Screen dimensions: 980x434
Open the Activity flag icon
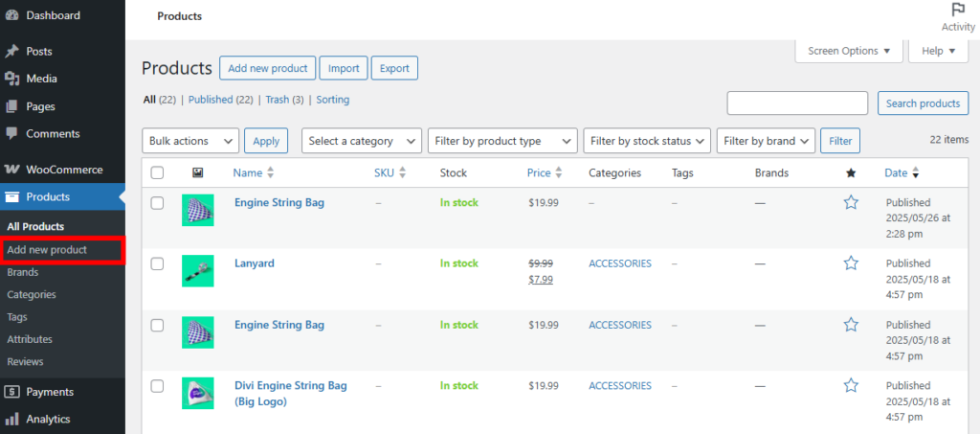point(958,11)
